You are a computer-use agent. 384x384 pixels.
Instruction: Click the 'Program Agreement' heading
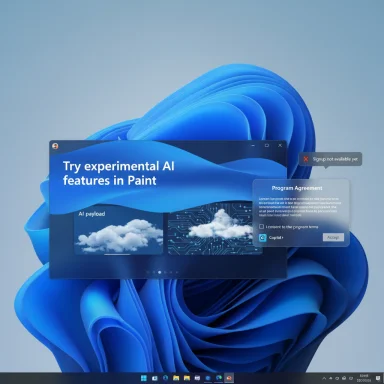click(297, 188)
